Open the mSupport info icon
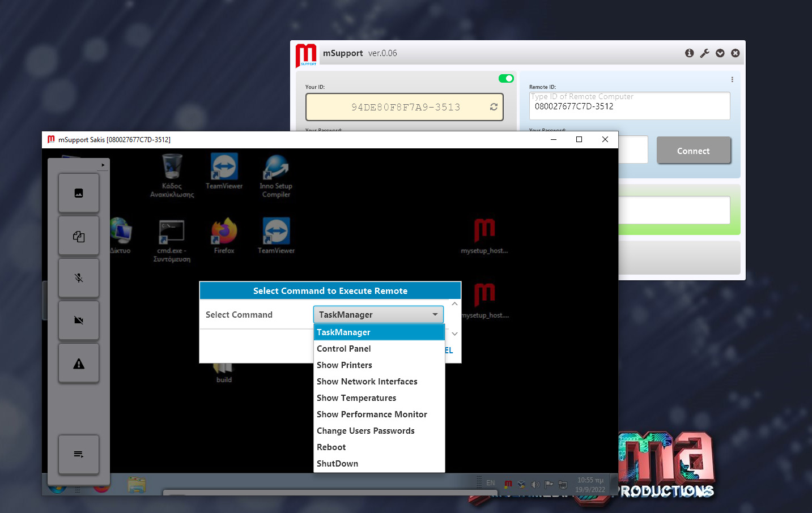Viewport: 812px width, 513px height. pyautogui.click(x=689, y=53)
